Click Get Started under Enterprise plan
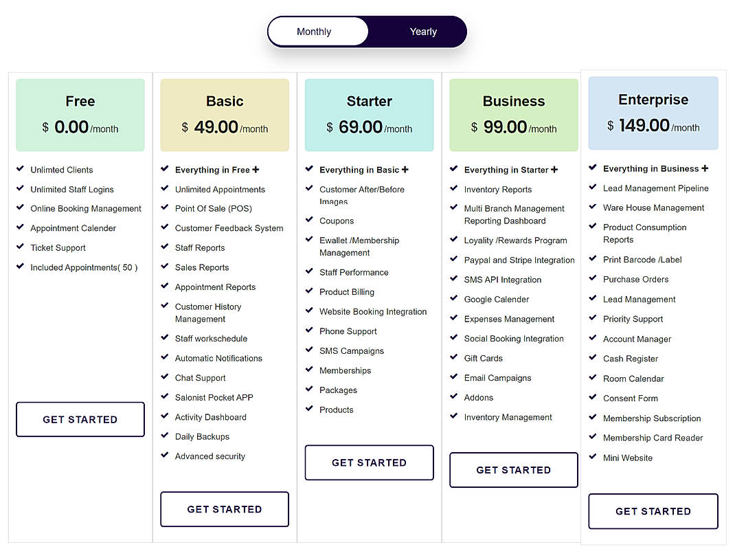The width and height of the screenshot is (735, 560). click(653, 511)
